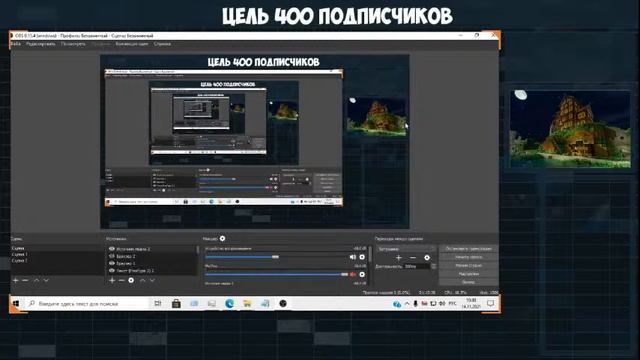Click РУС input language indicator

point(452,304)
